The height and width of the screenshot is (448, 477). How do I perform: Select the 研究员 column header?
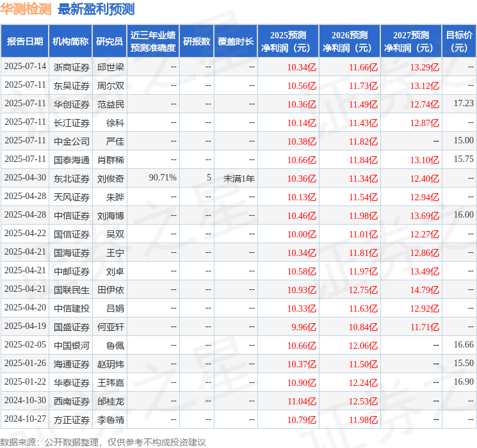tap(109, 42)
